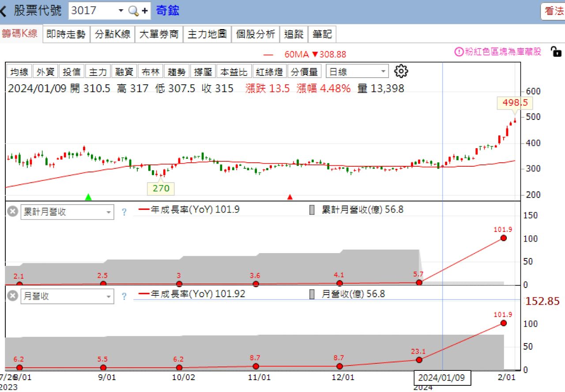Image resolution: width=565 pixels, height=392 pixels.
Task: Open the 月營收 indicator dropdown
Action: click(x=67, y=296)
